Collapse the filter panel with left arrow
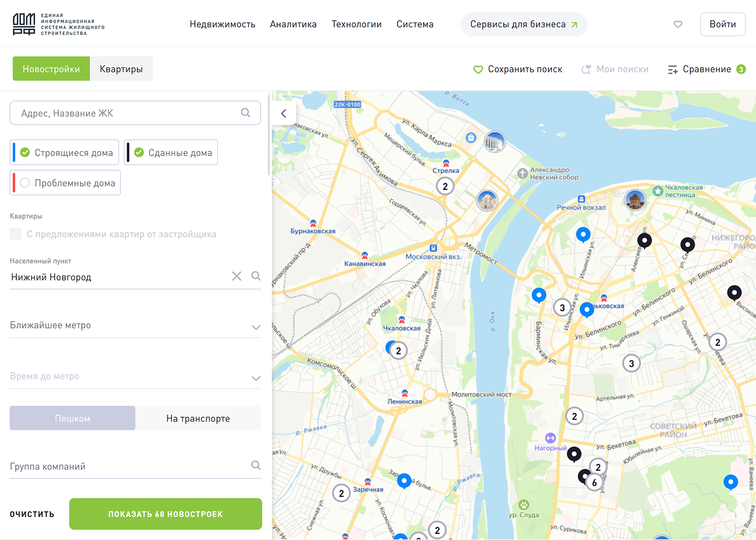The width and height of the screenshot is (756, 540). coord(283,113)
